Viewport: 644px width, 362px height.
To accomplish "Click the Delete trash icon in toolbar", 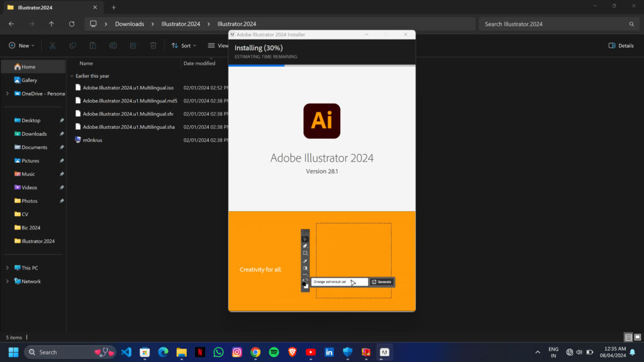I will pos(153,45).
